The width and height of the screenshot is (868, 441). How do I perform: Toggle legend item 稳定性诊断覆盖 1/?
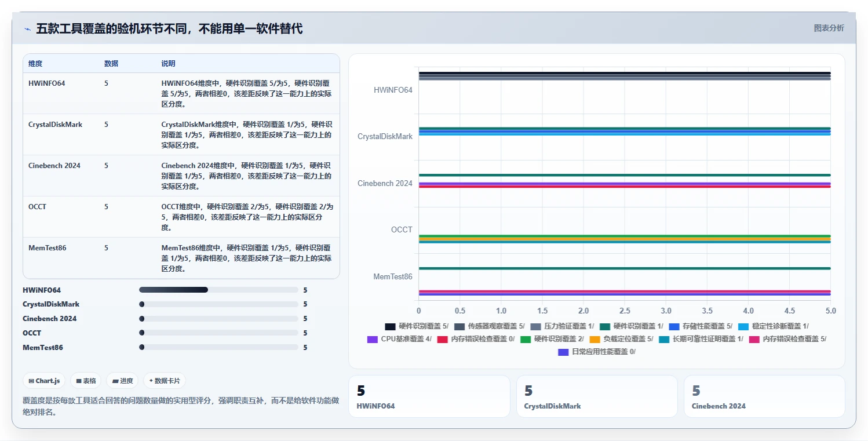[x=774, y=326]
